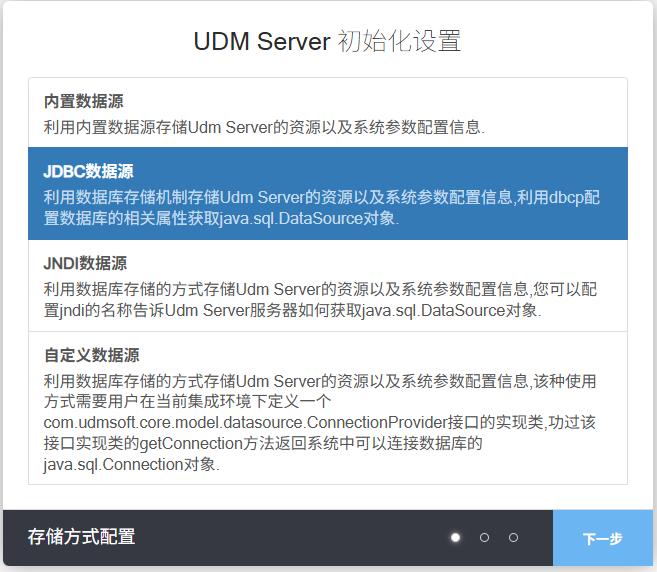
Task: Click the description text under 内置数据源
Action: tap(264, 127)
